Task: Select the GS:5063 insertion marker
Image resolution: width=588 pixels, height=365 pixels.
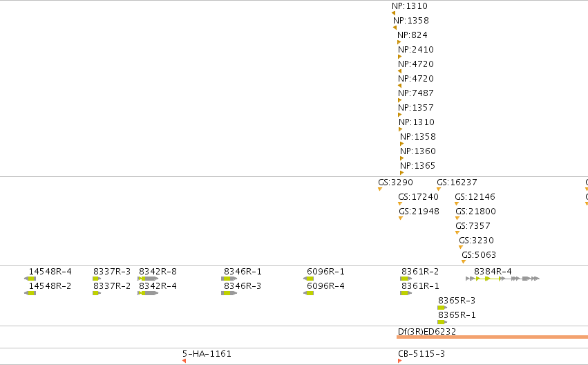Action: (464, 262)
